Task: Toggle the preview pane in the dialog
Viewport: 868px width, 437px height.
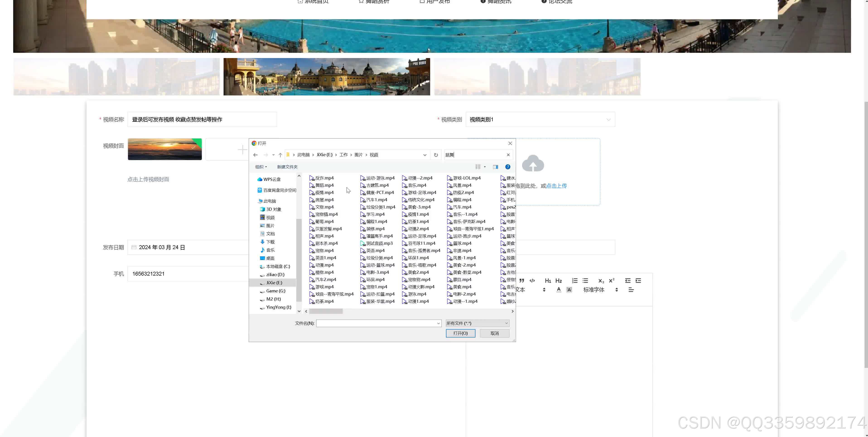Action: click(x=495, y=167)
